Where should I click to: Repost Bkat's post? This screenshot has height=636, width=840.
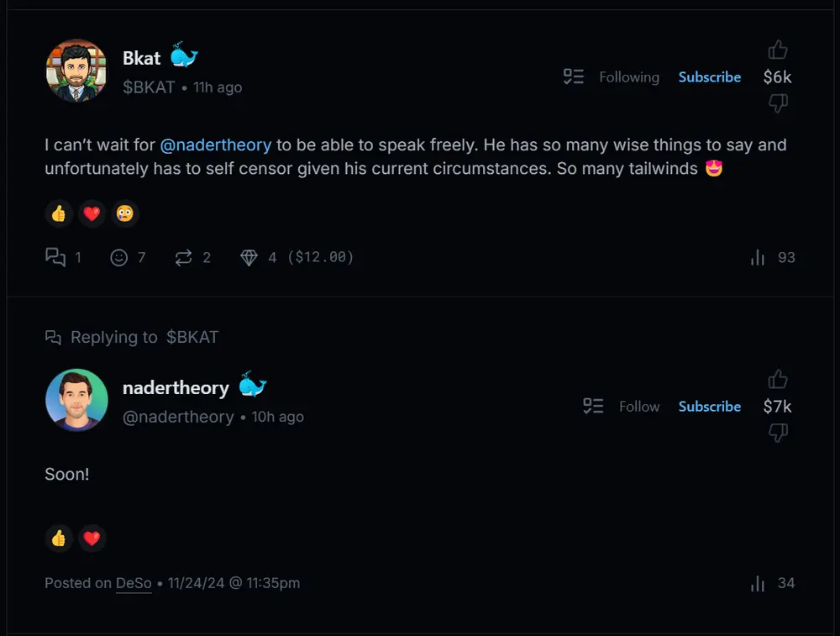coord(183,257)
